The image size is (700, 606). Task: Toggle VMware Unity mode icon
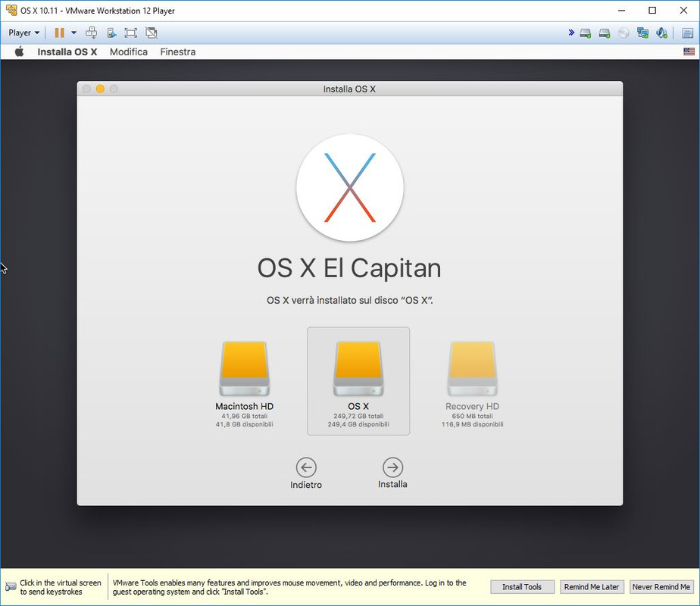click(x=152, y=33)
